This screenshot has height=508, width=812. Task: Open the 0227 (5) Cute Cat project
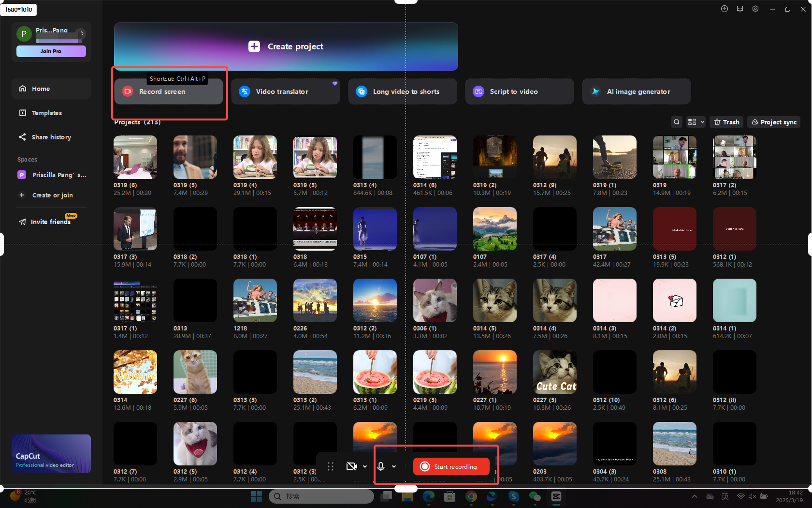(555, 372)
